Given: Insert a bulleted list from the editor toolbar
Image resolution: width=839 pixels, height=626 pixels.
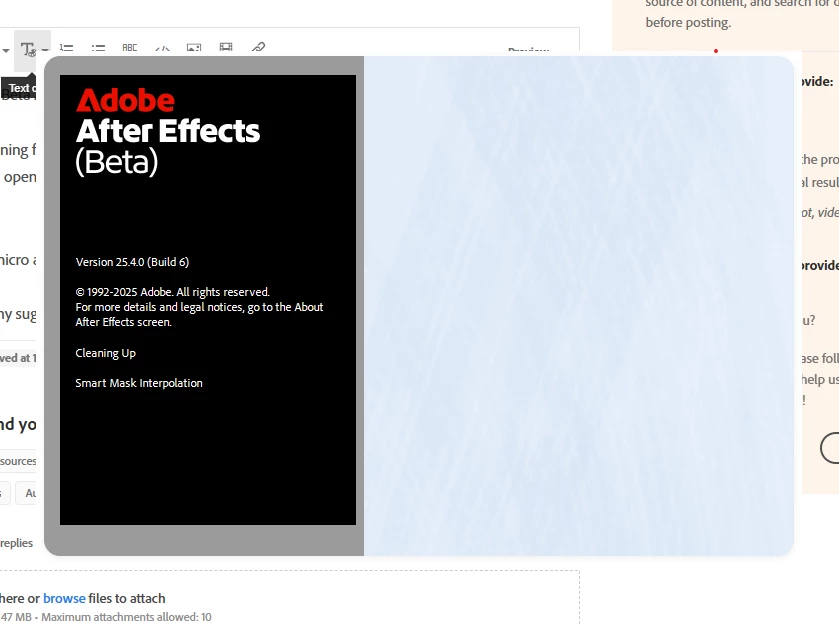Looking at the screenshot, I should [x=98, y=48].
